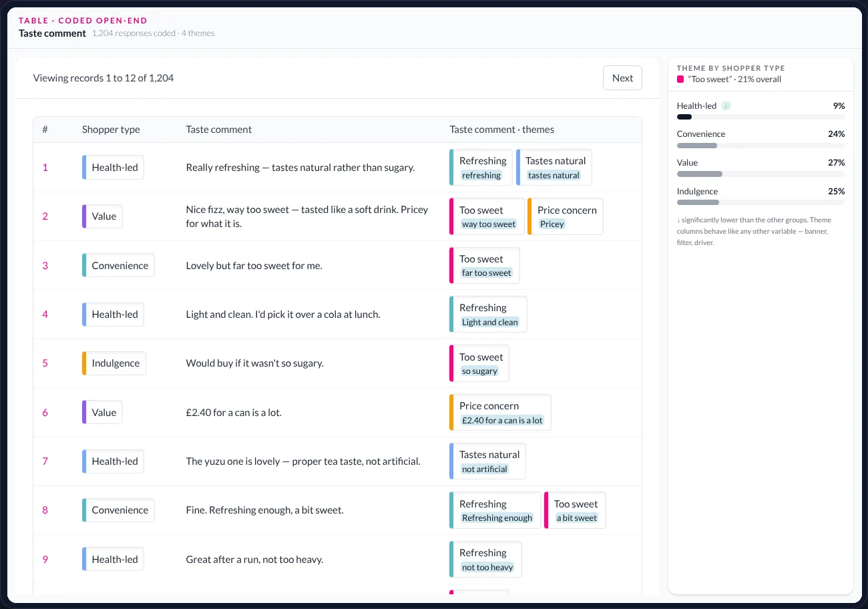Select the Indulgence shopper chip in row 5
The image size is (868, 609).
click(x=114, y=363)
